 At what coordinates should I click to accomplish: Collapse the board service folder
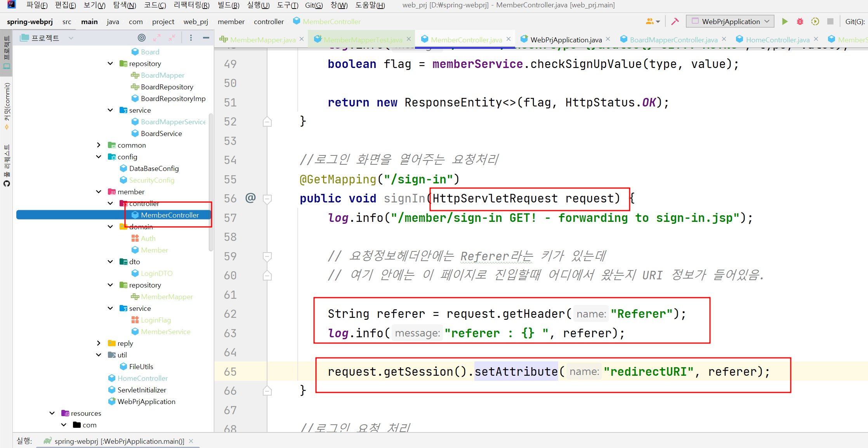coord(110,110)
